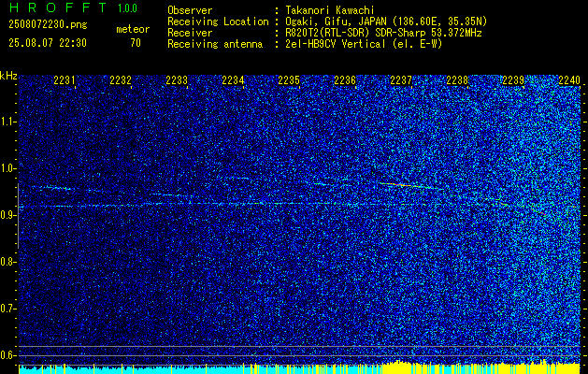Click the Observer field label
Image resolution: width=588 pixels, height=374 pixels.
point(190,11)
